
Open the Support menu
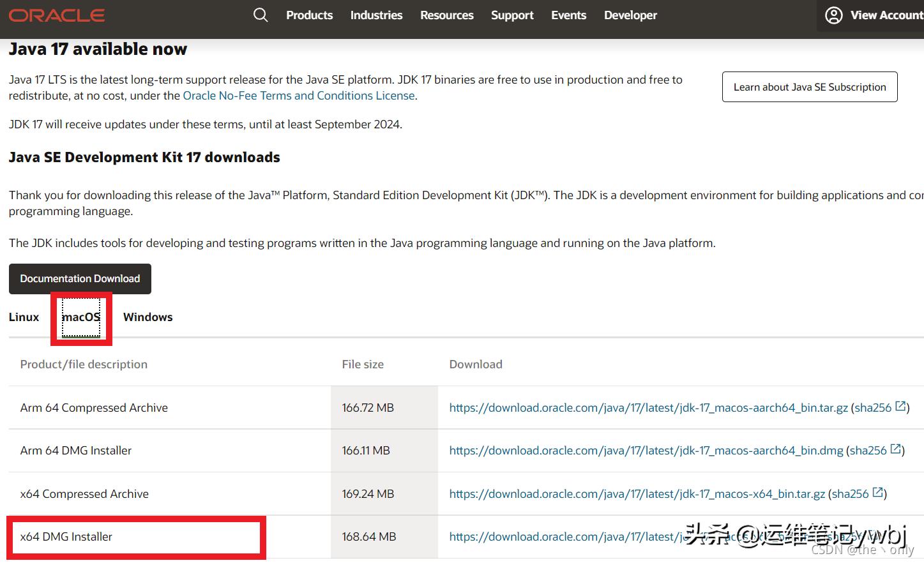511,15
